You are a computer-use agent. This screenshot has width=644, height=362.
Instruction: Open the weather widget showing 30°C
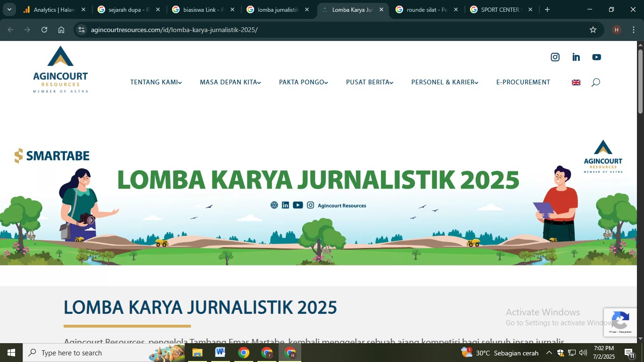(x=500, y=353)
